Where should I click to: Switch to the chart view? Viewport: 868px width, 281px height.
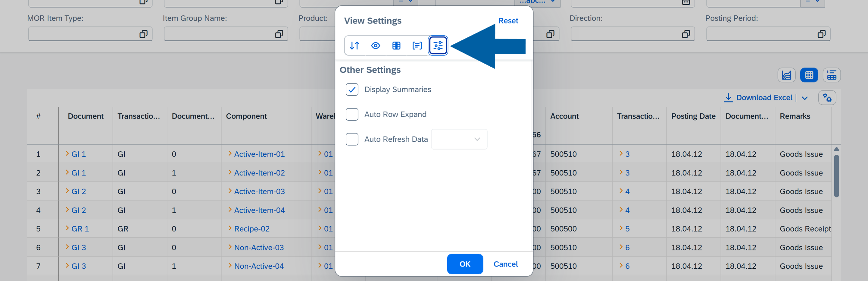[786, 75]
